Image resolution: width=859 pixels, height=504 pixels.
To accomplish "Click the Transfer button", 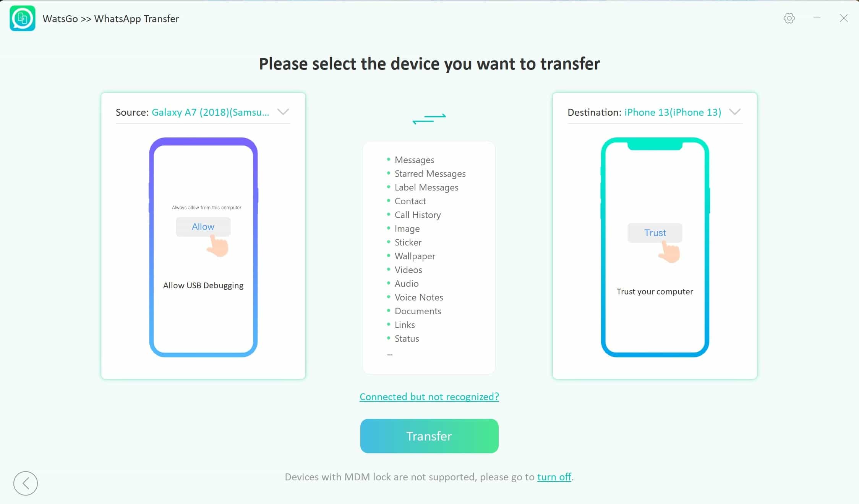I will [x=429, y=436].
